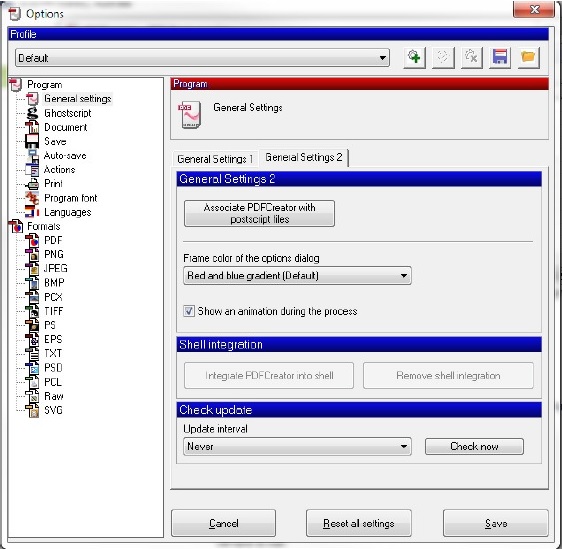
Task: Click Reset all settings button
Action: (x=359, y=523)
